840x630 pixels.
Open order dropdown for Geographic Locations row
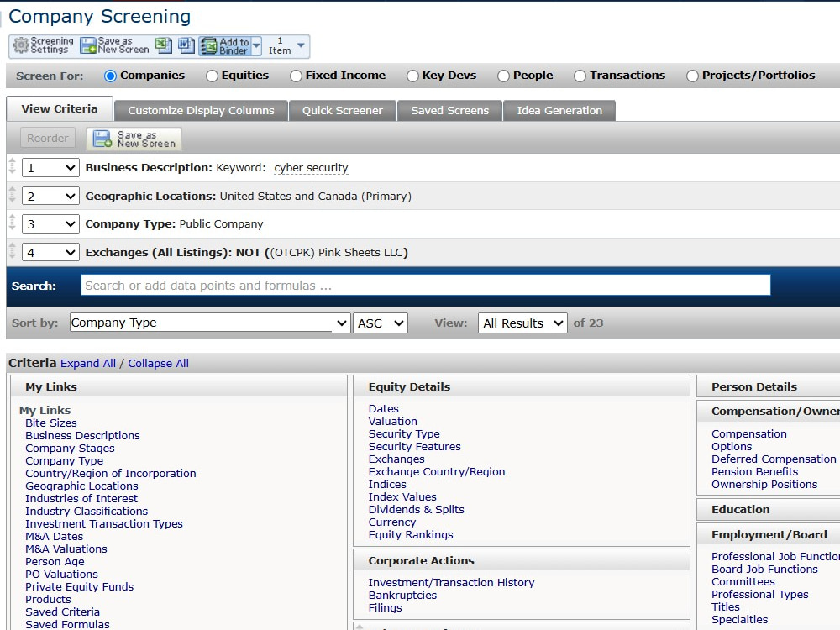[x=50, y=196]
